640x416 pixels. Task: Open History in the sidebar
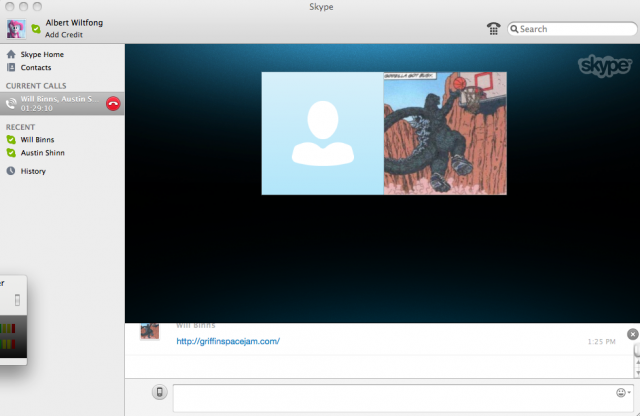(x=33, y=171)
